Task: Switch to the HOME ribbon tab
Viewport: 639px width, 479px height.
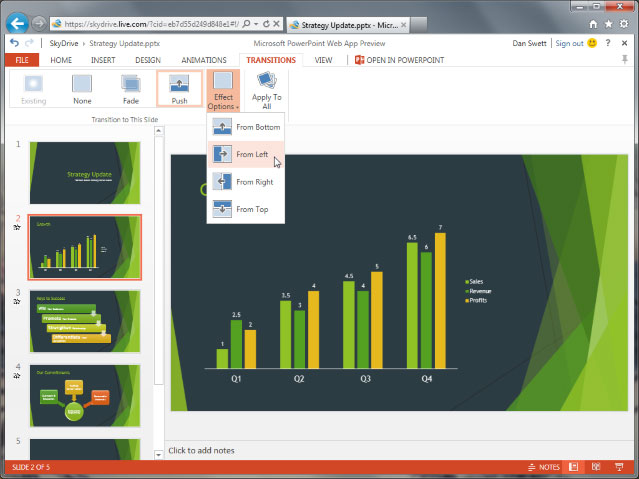Action: tap(61, 60)
